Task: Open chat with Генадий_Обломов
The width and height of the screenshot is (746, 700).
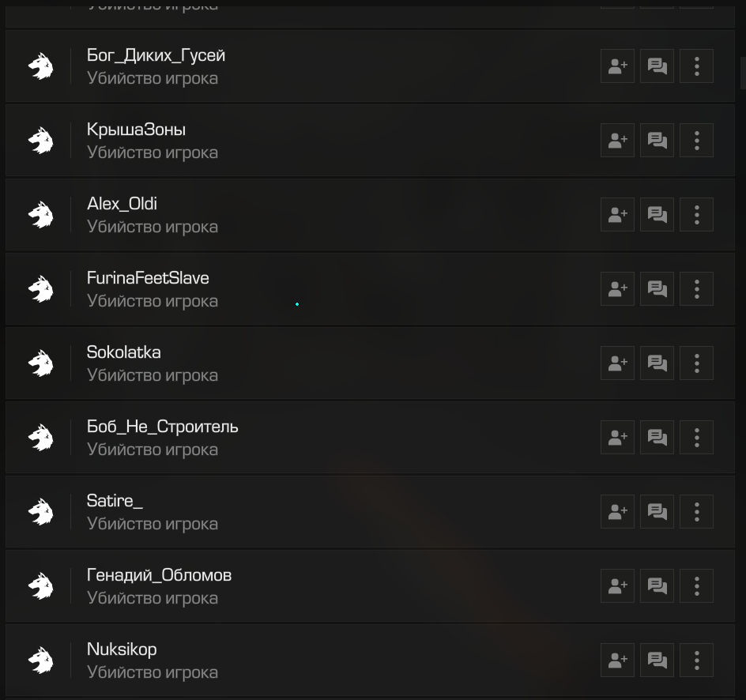Action: tap(657, 586)
